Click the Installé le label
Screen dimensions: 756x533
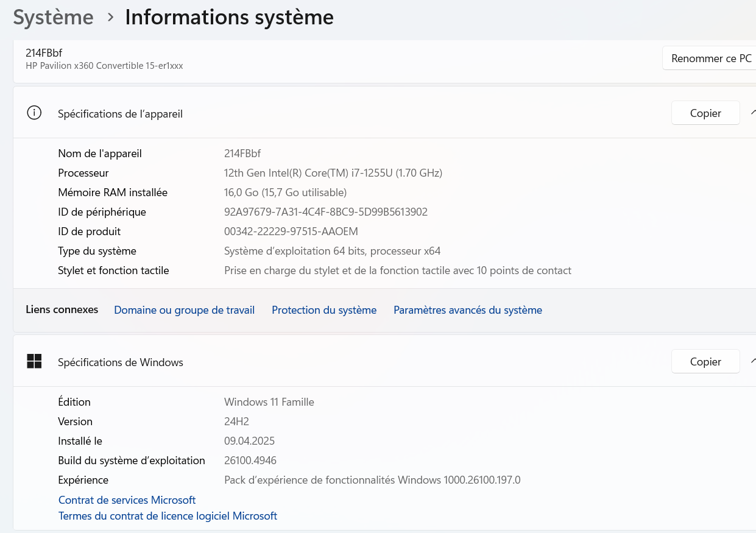pos(80,441)
